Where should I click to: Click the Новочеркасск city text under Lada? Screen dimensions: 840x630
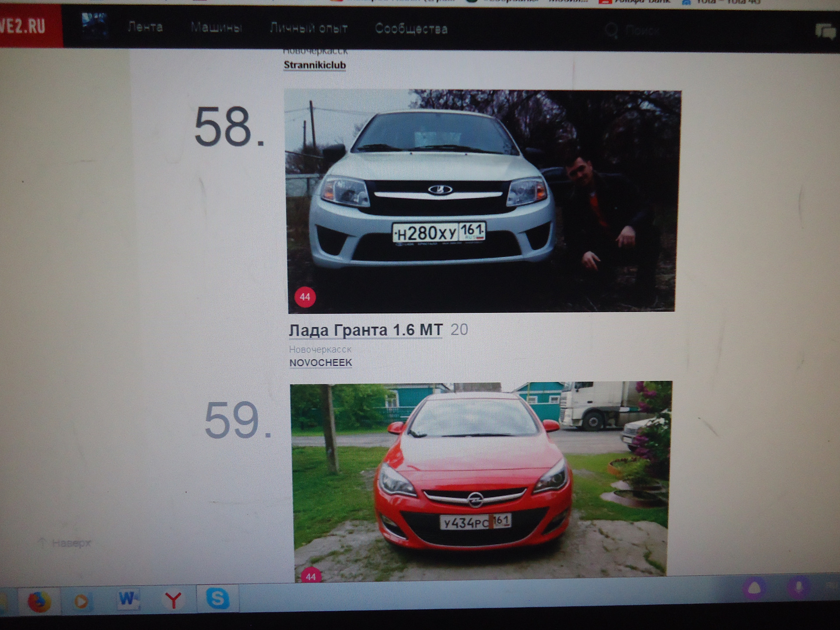[x=320, y=350]
